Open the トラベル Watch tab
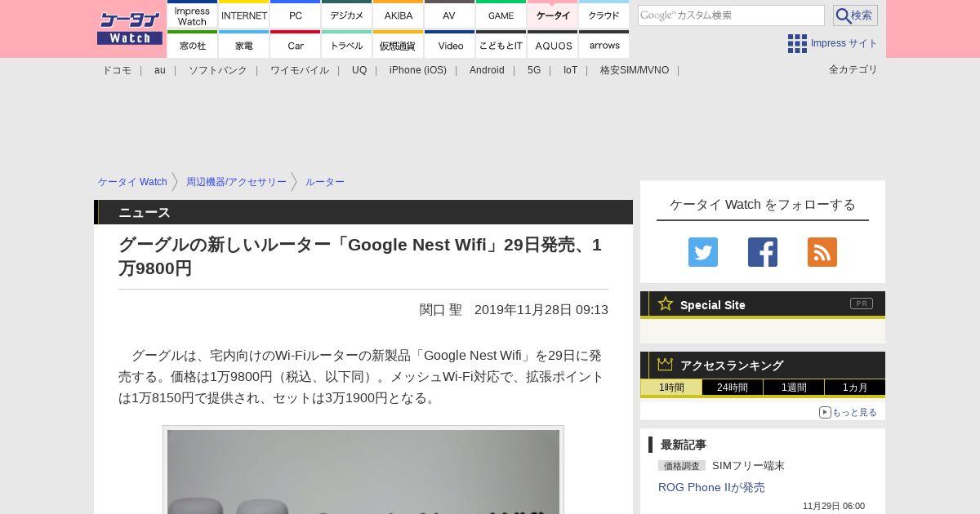Image resolution: width=980 pixels, height=514 pixels. 347,44
